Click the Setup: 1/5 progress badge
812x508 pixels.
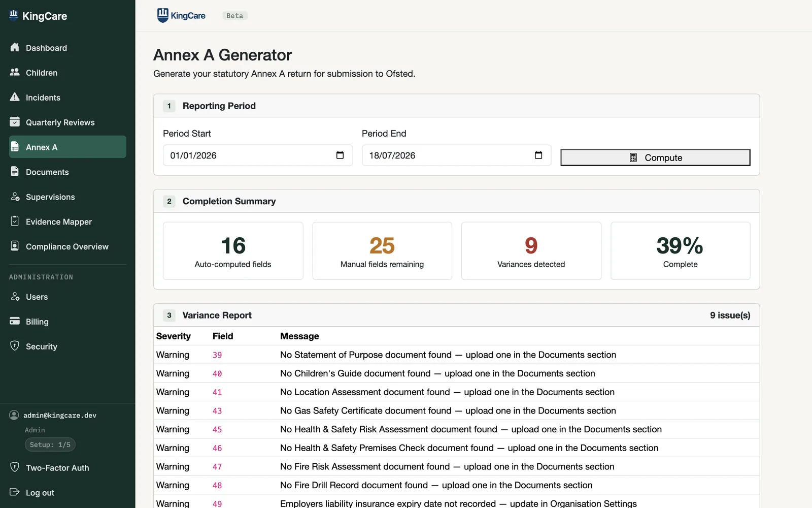pyautogui.click(x=50, y=444)
